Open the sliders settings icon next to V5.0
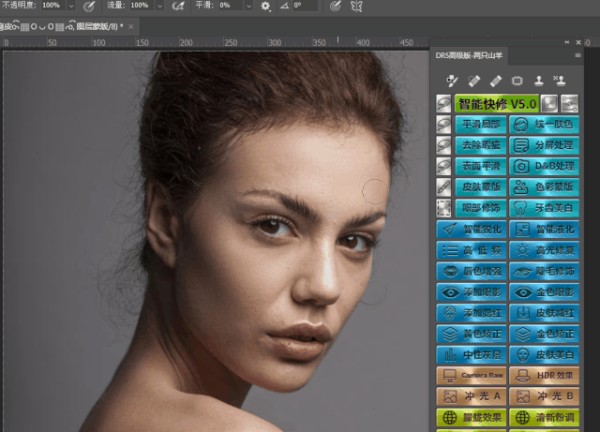This screenshot has height=432, width=600. point(569,104)
